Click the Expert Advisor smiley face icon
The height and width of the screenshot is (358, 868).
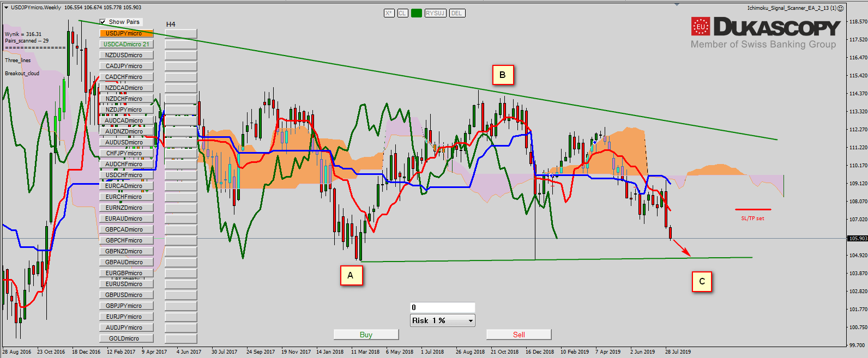(840, 8)
